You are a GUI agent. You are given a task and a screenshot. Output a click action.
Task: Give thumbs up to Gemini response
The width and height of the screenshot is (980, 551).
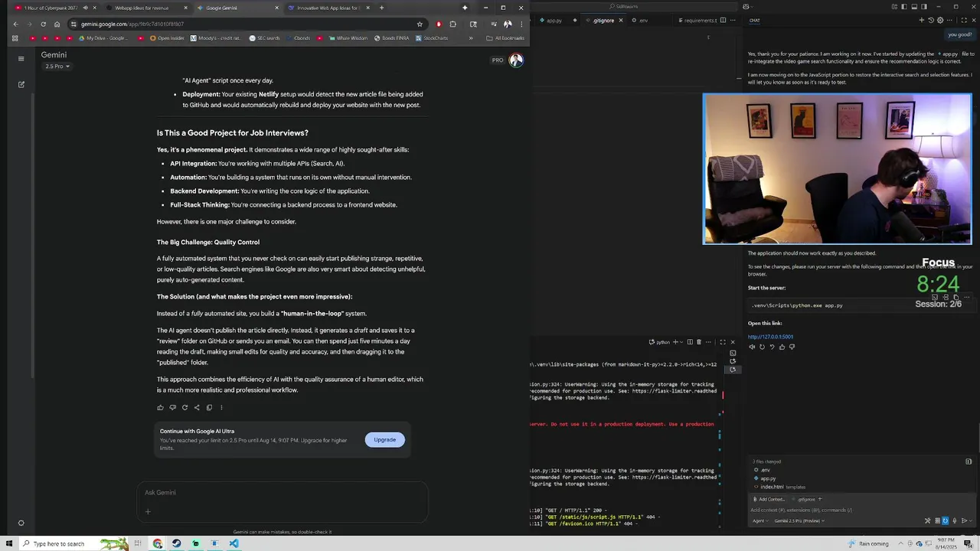tap(160, 407)
